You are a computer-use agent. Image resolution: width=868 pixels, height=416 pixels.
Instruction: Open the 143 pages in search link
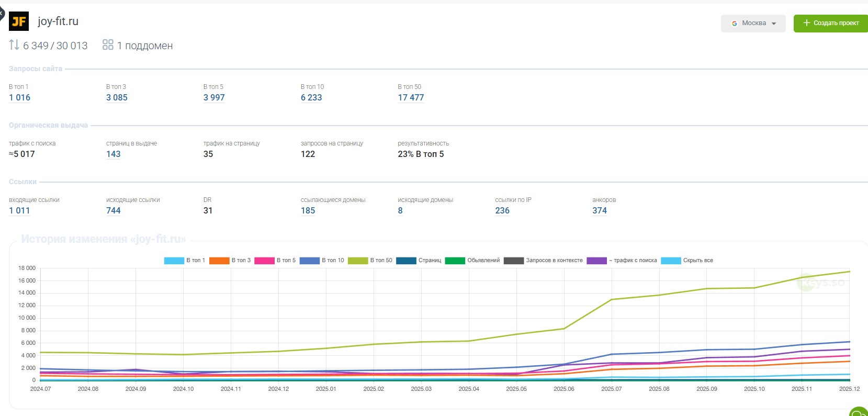(114, 154)
